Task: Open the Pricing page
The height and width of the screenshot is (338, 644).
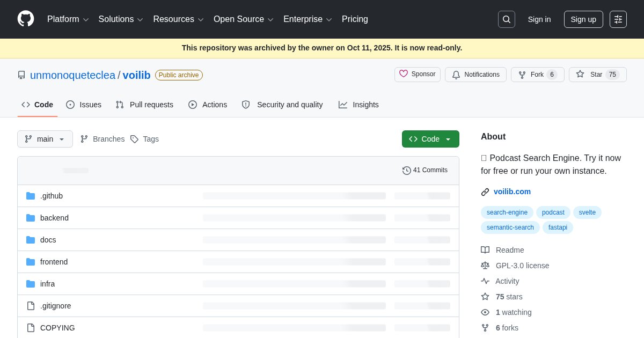Action: (x=355, y=19)
